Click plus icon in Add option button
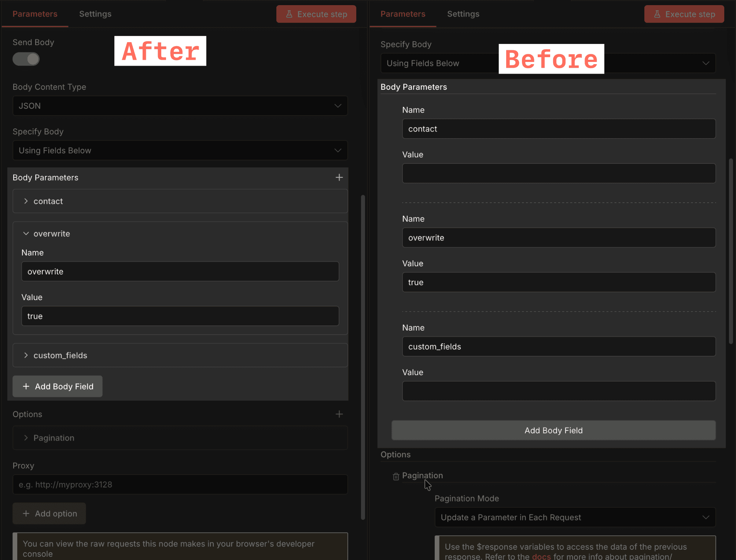This screenshot has height=560, width=736. tap(26, 514)
